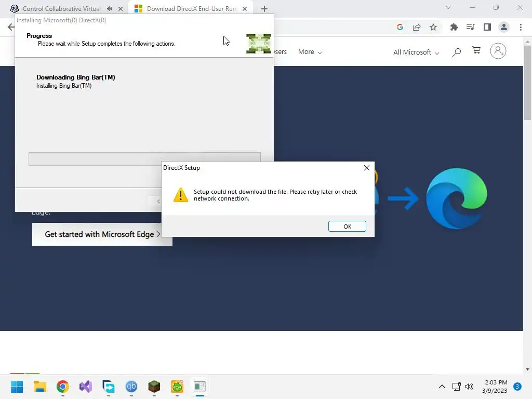The height and width of the screenshot is (399, 532).
Task: Open the green pig game taskbar icon
Action: [x=177, y=387]
